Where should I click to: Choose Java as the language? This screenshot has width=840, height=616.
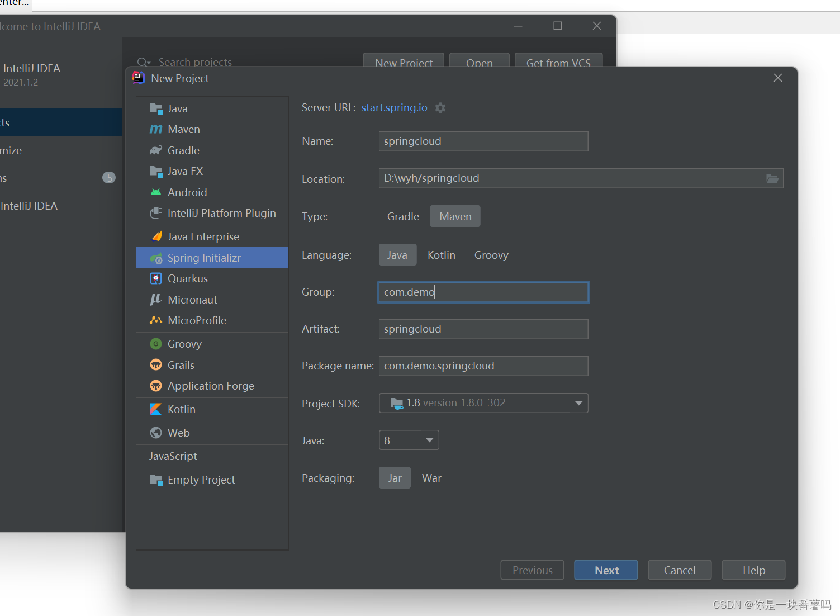point(397,255)
